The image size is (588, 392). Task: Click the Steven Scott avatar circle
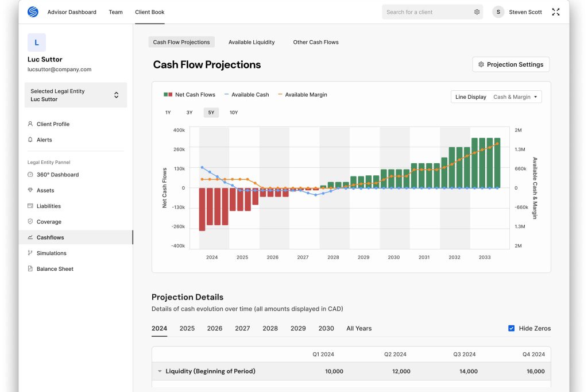(x=498, y=12)
